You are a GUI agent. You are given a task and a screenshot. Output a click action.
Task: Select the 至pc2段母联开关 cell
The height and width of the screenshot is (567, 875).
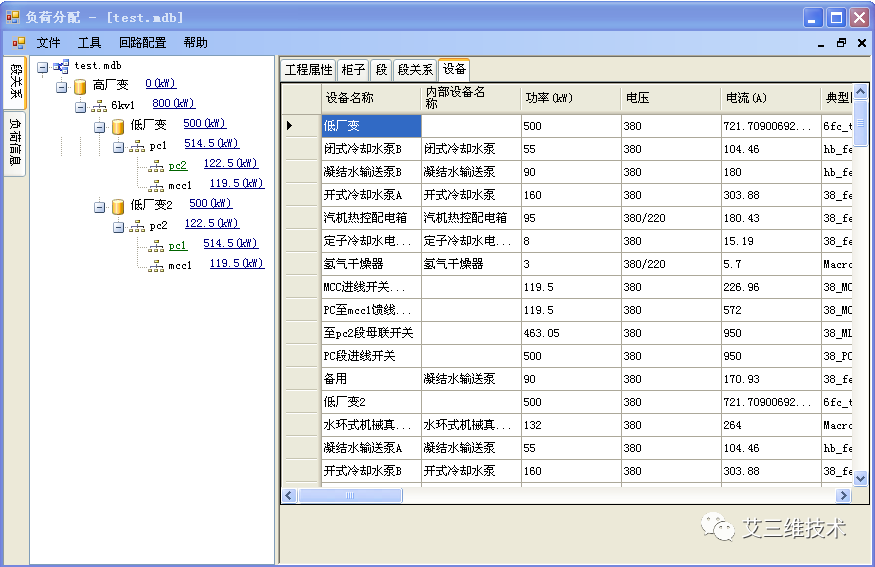tap(371, 333)
